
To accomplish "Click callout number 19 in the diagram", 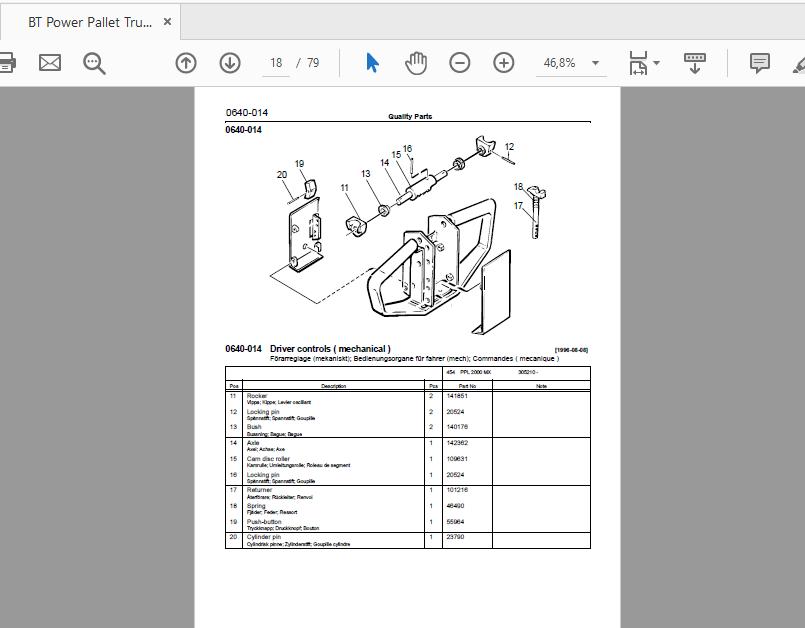I will click(299, 164).
